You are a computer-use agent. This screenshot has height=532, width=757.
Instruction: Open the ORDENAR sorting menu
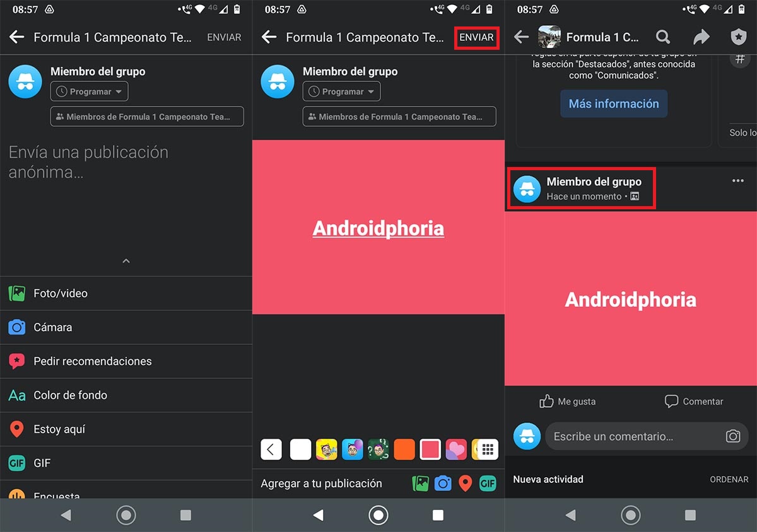pyautogui.click(x=729, y=479)
